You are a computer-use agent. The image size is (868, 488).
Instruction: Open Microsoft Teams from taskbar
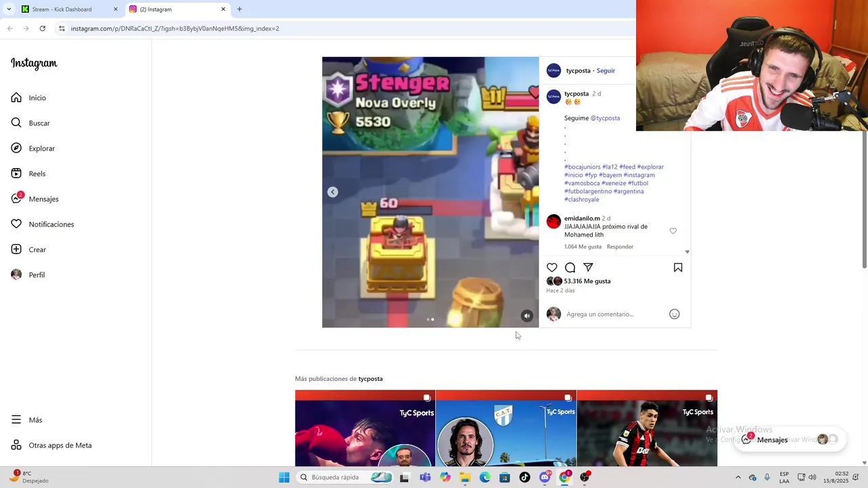[x=425, y=477]
